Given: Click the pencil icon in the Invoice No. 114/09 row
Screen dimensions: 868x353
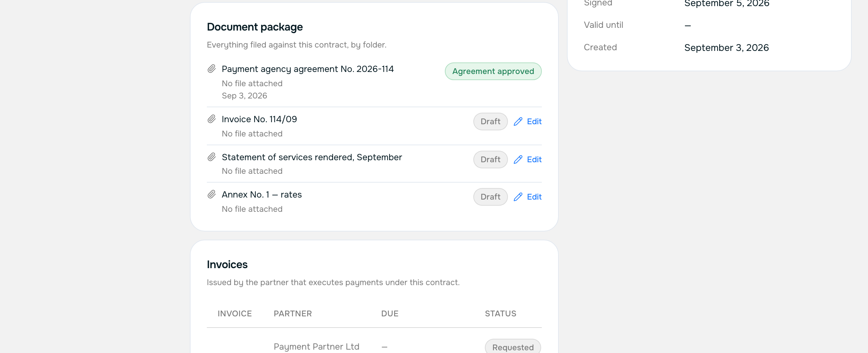Looking at the screenshot, I should (x=518, y=122).
